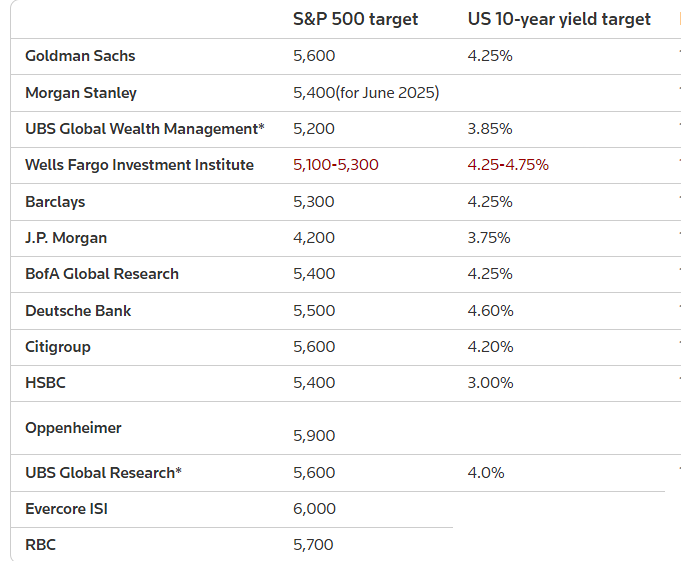Screen dimensions: 681x561
Task: Select the Citigroup row label
Action: (58, 347)
